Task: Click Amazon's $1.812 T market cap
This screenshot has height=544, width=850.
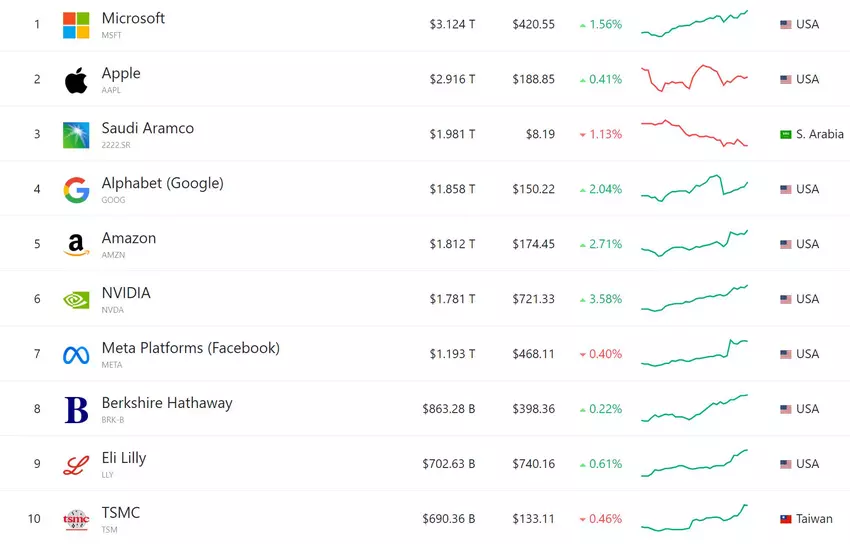Action: pos(452,244)
